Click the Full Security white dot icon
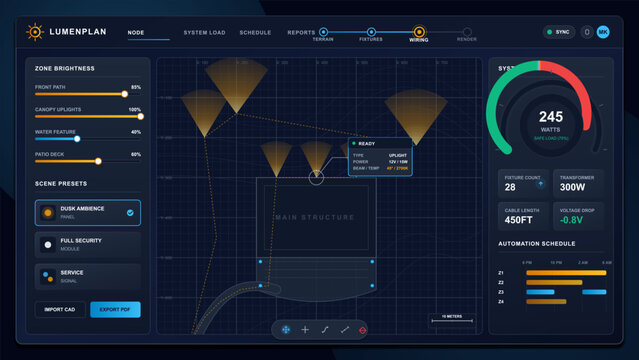Image resolution: width=639 pixels, height=360 pixels. click(48, 245)
